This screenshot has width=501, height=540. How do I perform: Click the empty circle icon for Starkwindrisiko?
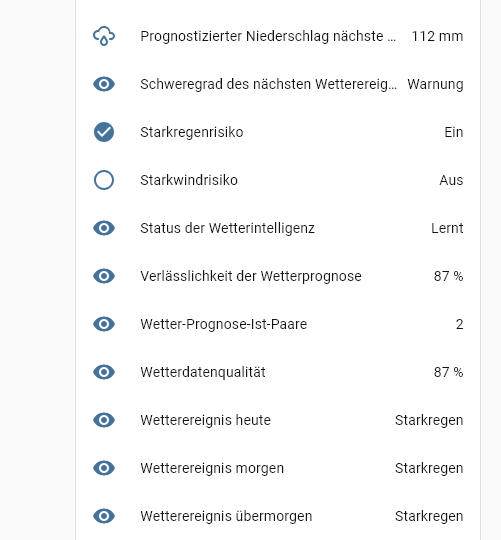pos(104,180)
